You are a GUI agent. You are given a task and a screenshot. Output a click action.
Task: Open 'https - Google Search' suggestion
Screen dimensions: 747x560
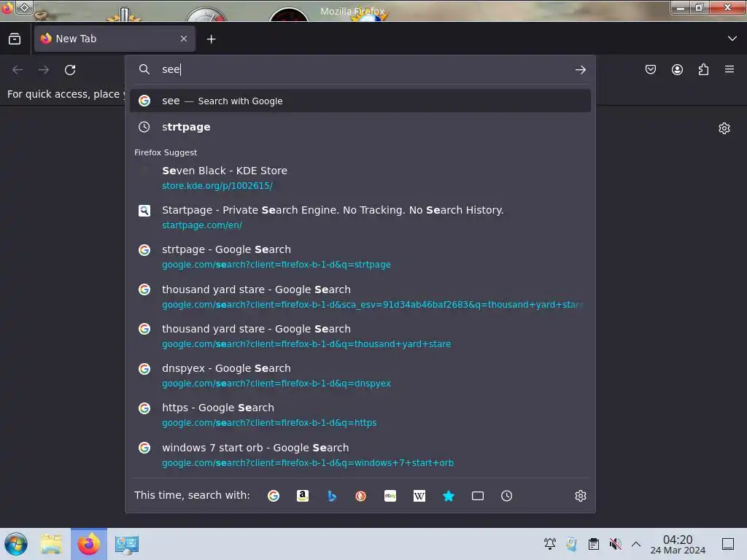point(360,415)
